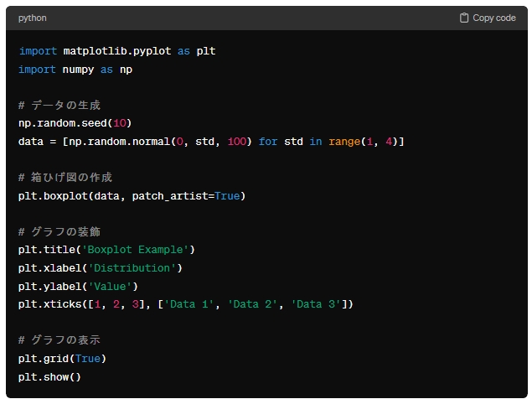Click the line 'plt.grid(True)'

pos(63,359)
